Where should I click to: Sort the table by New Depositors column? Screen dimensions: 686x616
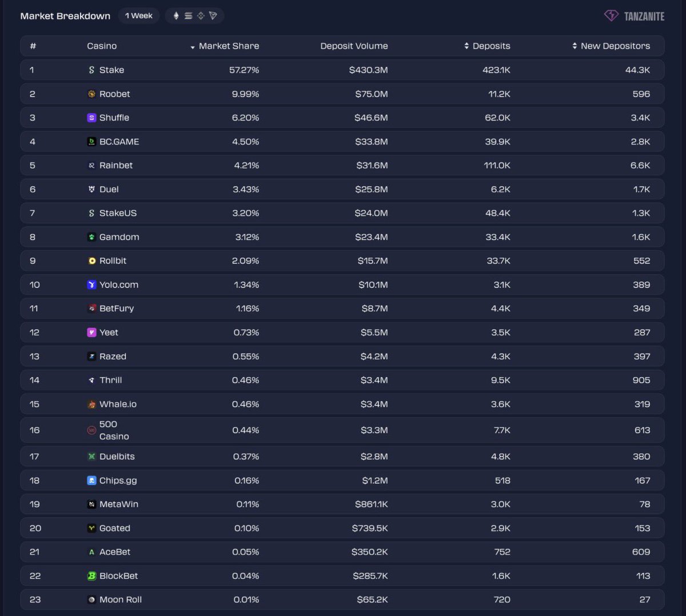point(611,46)
